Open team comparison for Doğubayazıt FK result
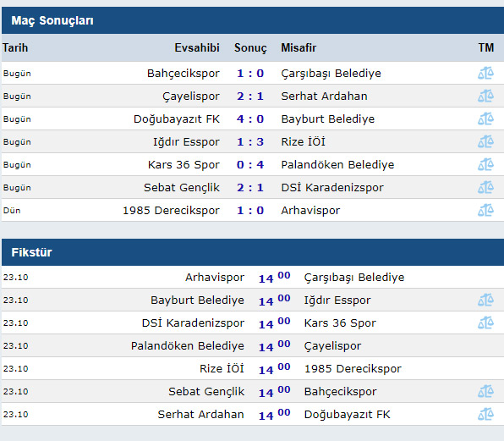Image resolution: width=504 pixels, height=441 pixels. coord(485,119)
